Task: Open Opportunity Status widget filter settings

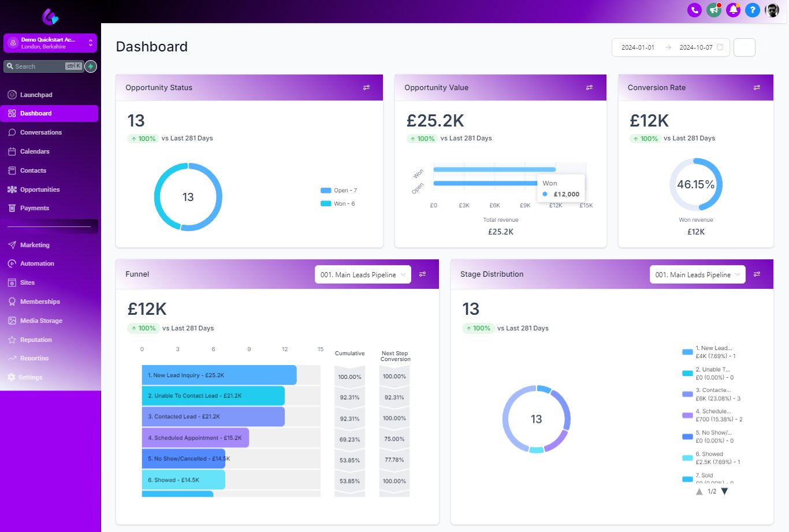Action: point(366,88)
